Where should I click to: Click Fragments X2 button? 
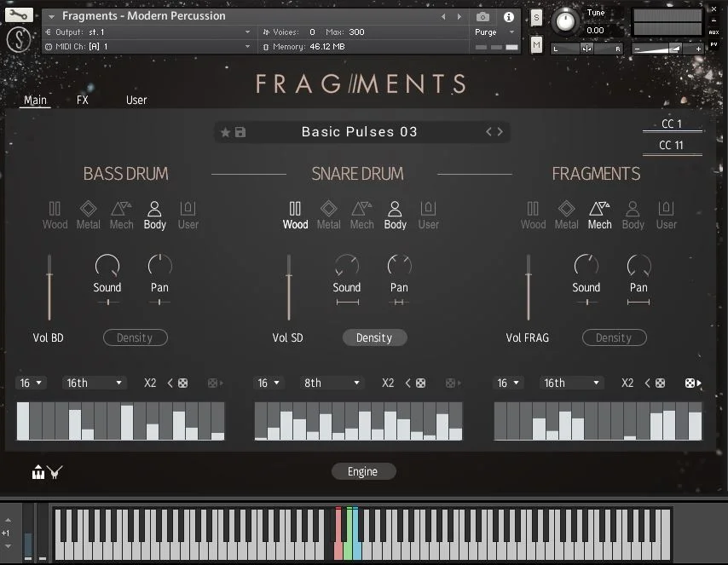pos(627,383)
